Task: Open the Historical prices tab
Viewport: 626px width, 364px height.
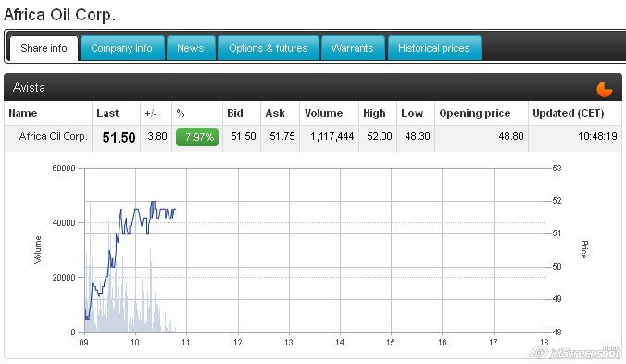Action: 434,48
